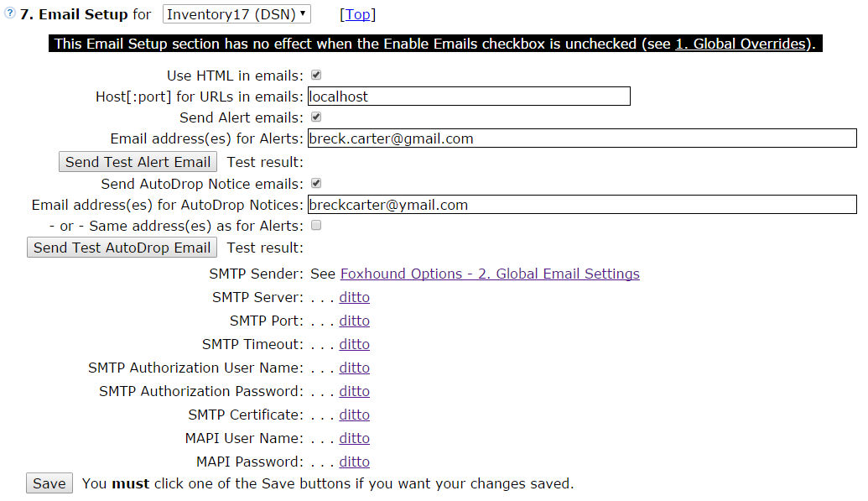The height and width of the screenshot is (501, 868).
Task: Click the ditto link for SMTP Port
Action: pos(354,321)
